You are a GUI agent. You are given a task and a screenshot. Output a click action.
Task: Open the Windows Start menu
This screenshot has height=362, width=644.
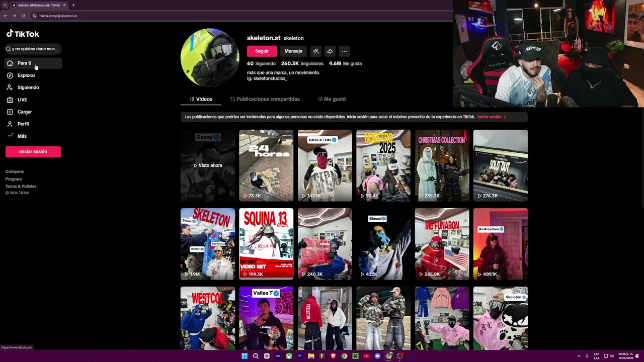(x=245, y=356)
